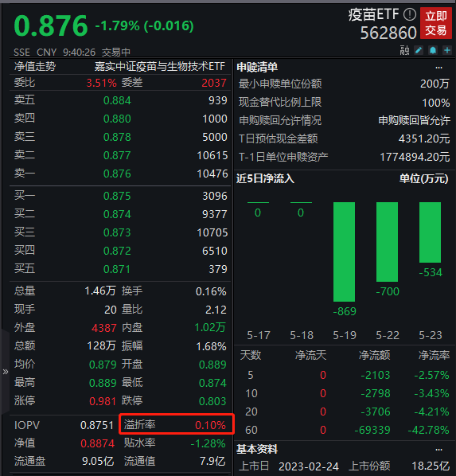Select the 买二 price 0.874
Image resolution: width=456 pixels, height=476 pixels.
[x=117, y=214]
